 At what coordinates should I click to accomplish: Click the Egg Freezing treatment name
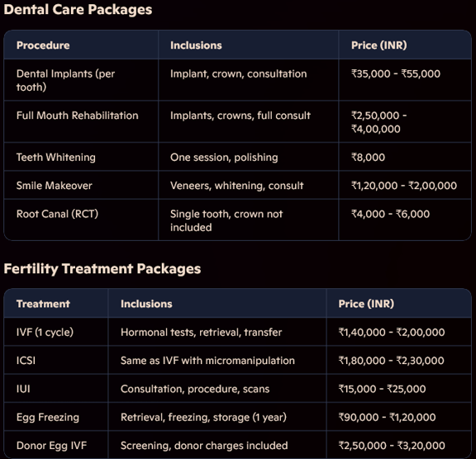coord(48,418)
